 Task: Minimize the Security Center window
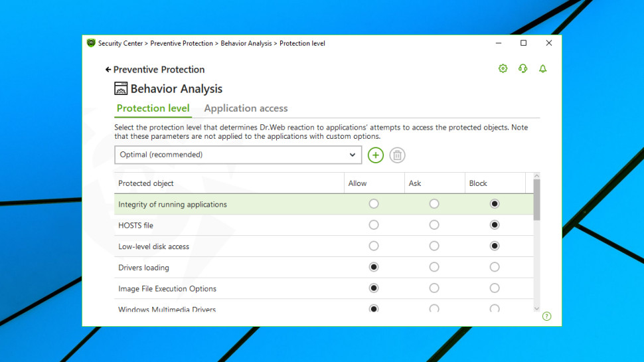[498, 43]
